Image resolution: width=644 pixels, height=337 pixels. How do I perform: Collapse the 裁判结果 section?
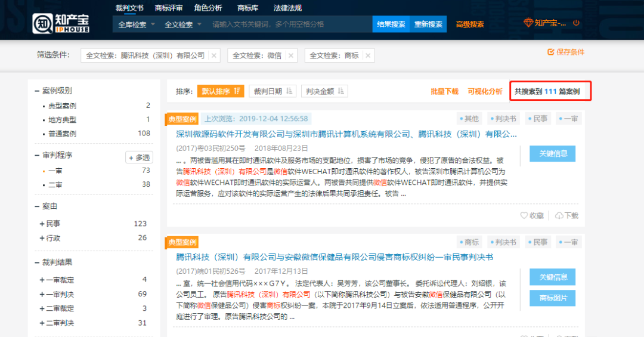[x=37, y=262]
